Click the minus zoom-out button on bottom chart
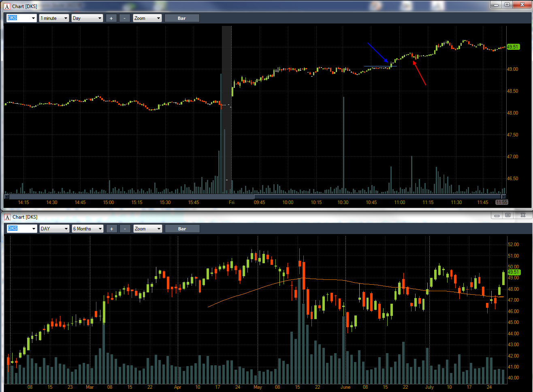Screen dimensions: 533x392 (125, 229)
